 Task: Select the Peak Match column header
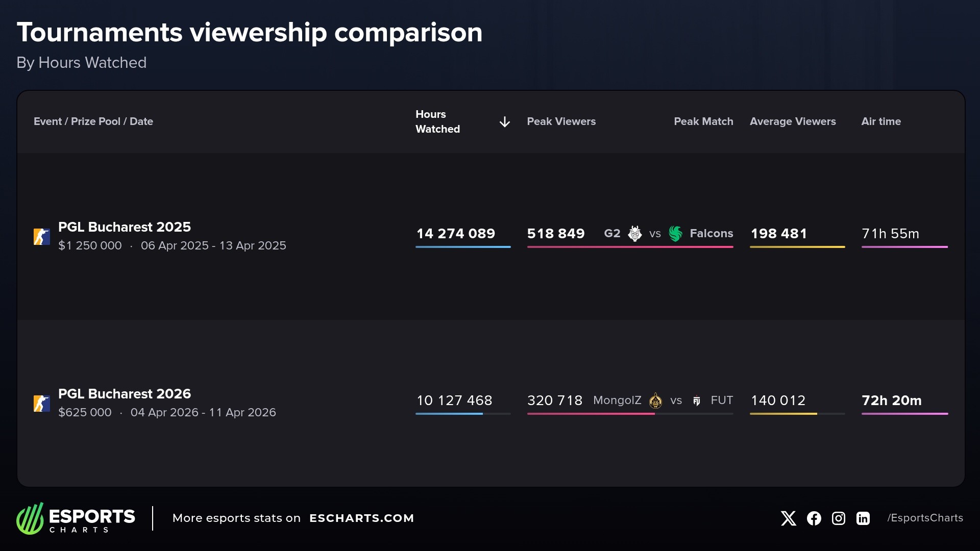703,121
